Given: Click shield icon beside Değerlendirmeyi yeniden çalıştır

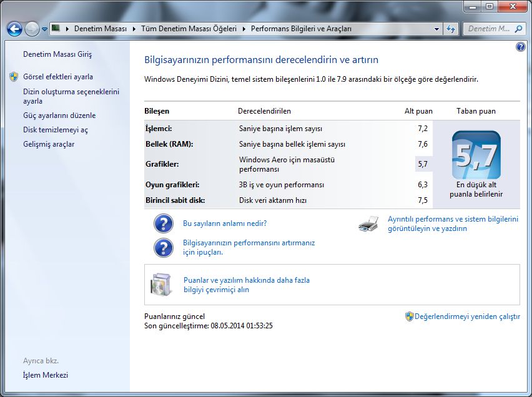Looking at the screenshot, I should (410, 316).
